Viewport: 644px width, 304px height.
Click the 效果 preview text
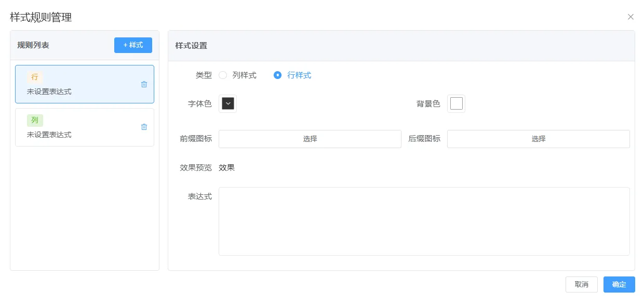tap(227, 168)
